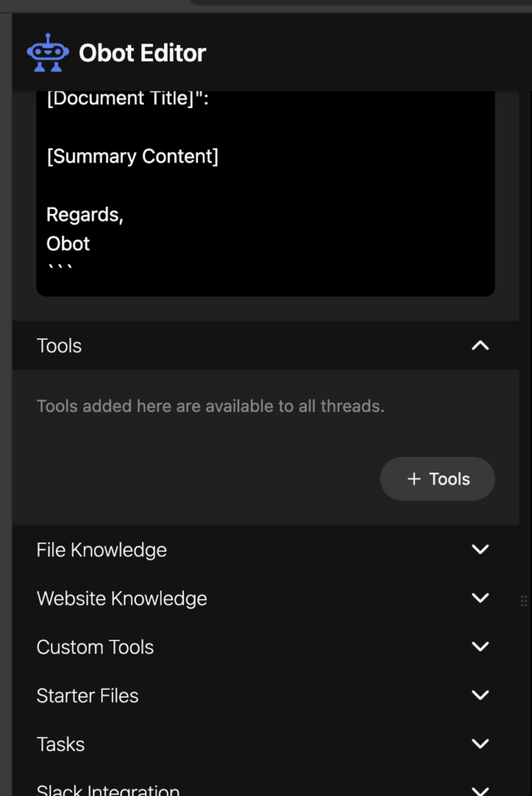The height and width of the screenshot is (796, 532).
Task: Click the chevron beside Starter Files
Action: pyautogui.click(x=480, y=695)
